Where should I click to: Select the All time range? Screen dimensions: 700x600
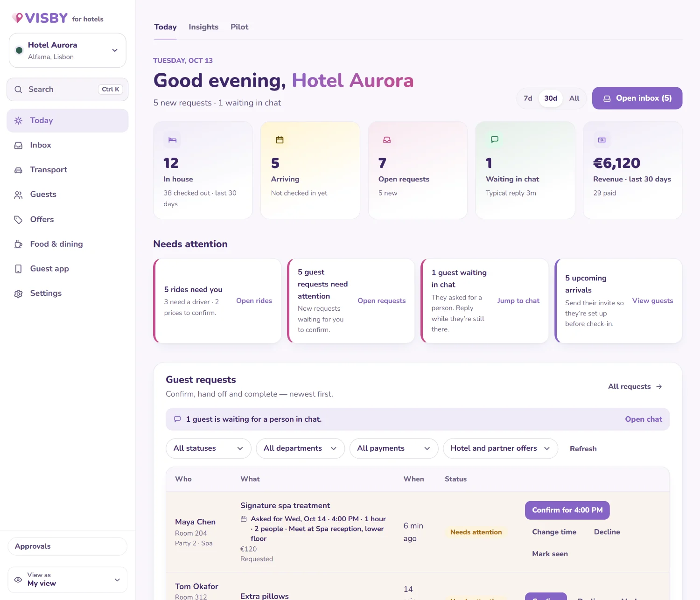(574, 98)
